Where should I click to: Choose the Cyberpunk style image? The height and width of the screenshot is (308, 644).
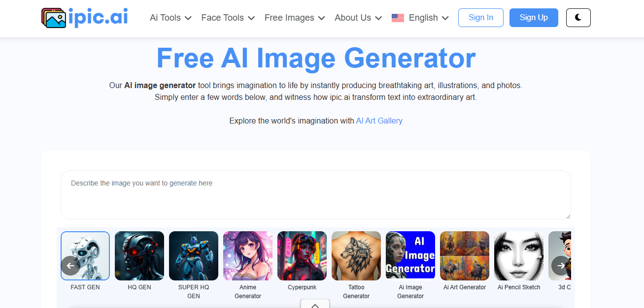coord(302,256)
